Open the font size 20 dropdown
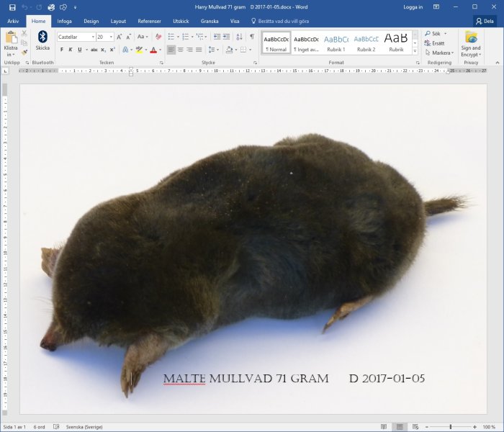 (111, 37)
